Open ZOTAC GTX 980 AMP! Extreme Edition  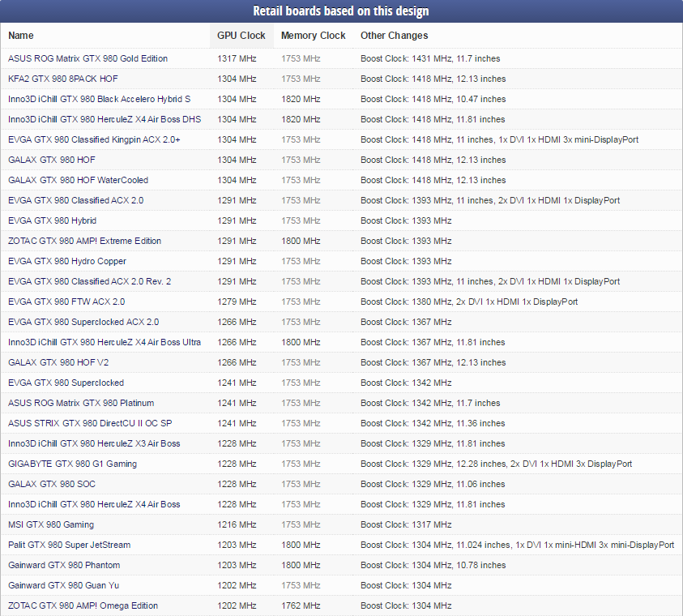(84, 241)
